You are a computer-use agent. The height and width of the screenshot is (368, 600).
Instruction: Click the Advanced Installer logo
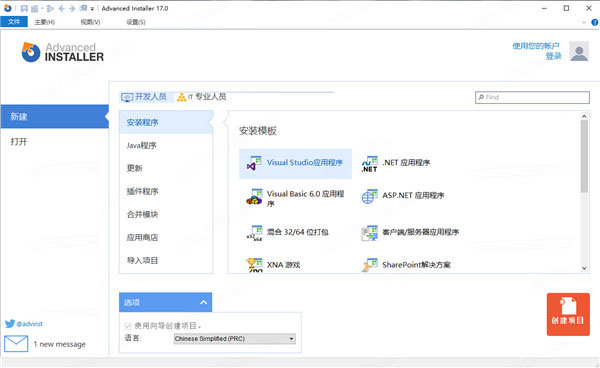coord(63,52)
